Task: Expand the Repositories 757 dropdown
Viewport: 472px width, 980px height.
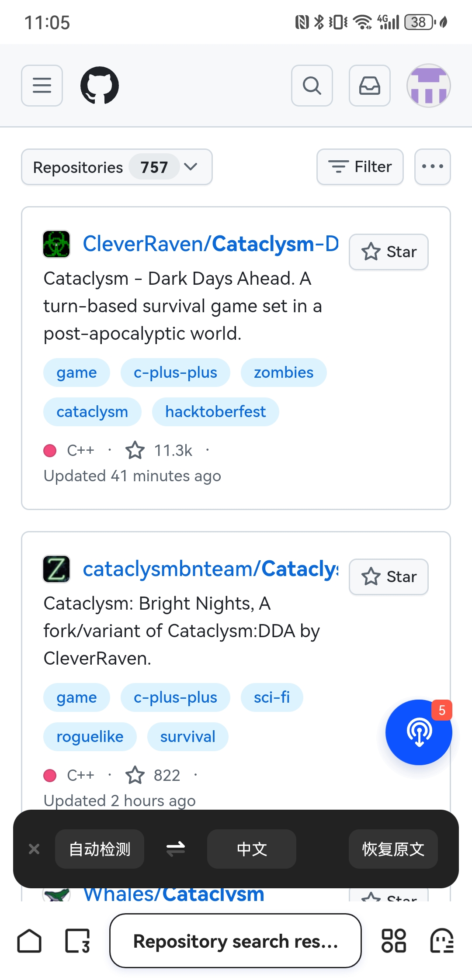Action: (117, 167)
